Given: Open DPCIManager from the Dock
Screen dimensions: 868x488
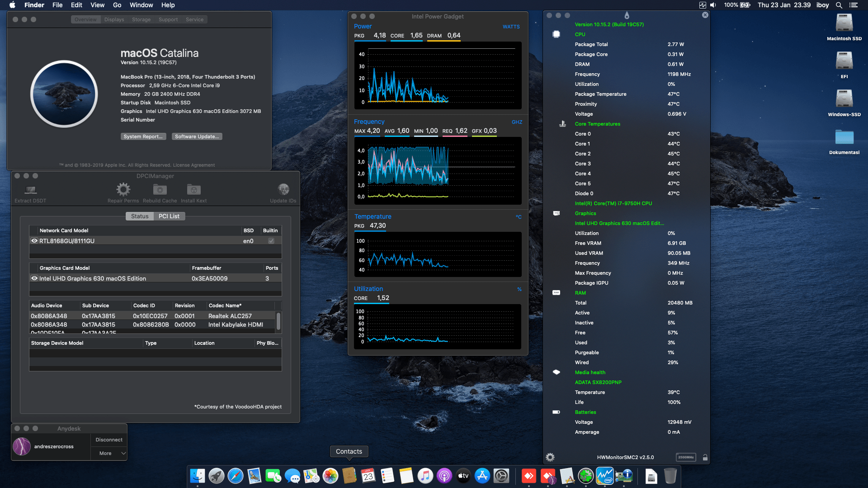Looking at the screenshot, I should [x=624, y=476].
